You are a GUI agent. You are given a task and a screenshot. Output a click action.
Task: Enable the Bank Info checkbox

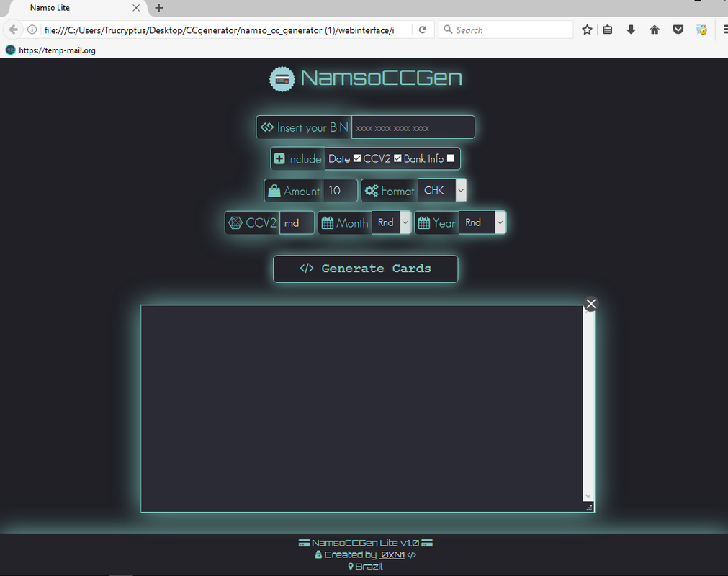click(x=450, y=158)
